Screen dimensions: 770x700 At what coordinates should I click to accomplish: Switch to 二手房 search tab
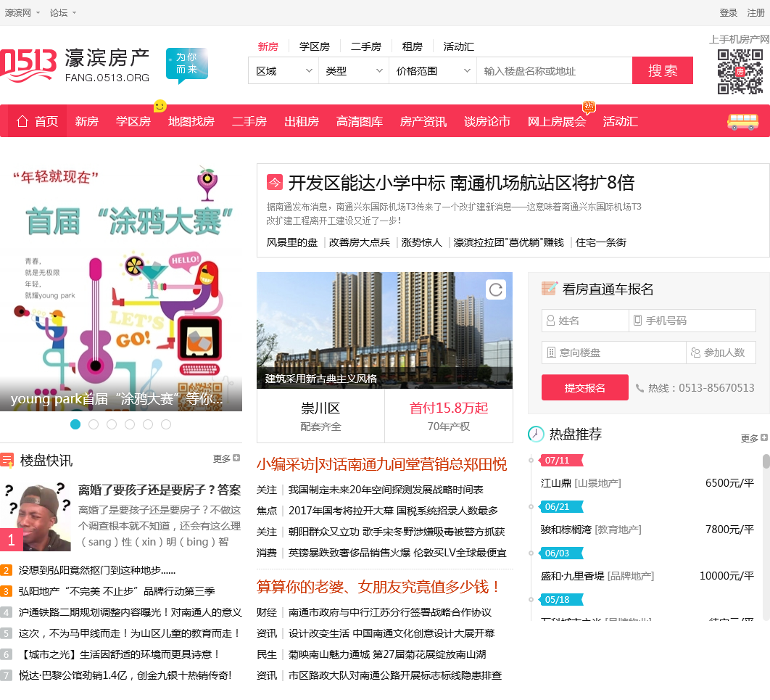click(x=366, y=46)
